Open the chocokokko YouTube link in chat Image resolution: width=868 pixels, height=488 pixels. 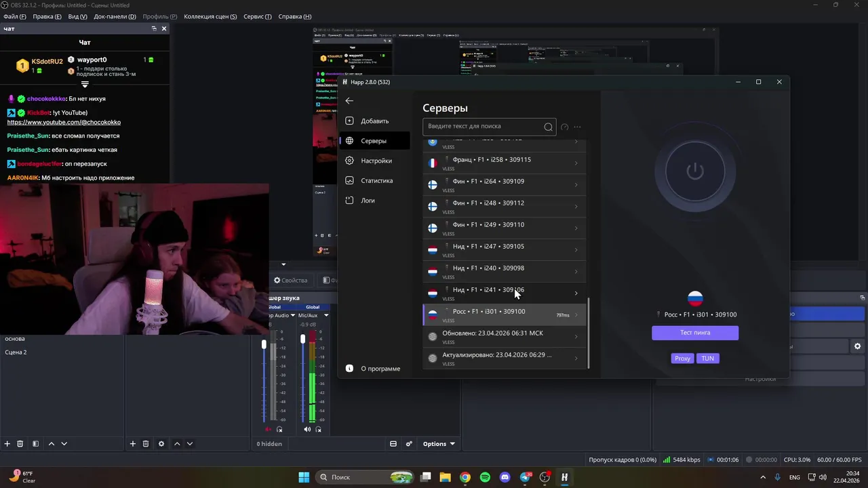64,122
